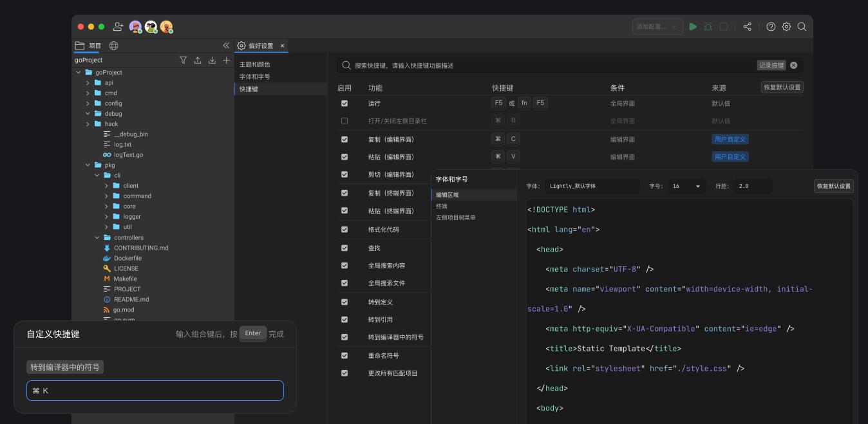Click the 记录按键 button
This screenshot has height=424, width=868.
(771, 66)
